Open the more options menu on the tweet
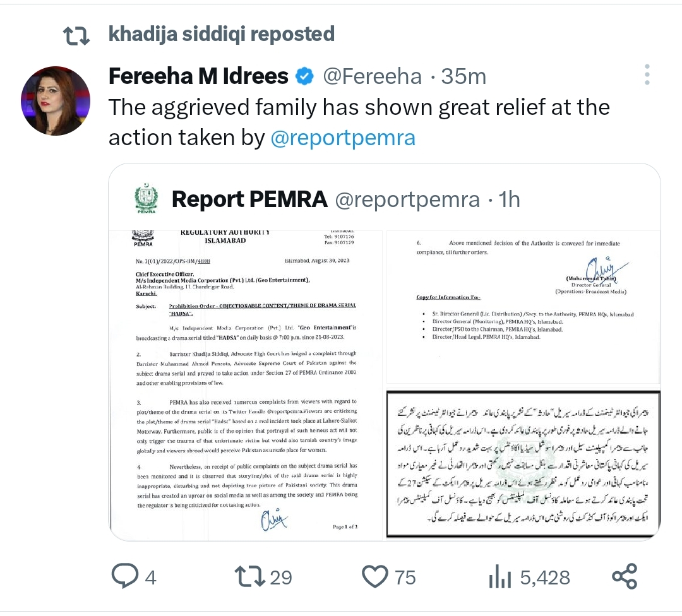The width and height of the screenshot is (682, 616). (x=647, y=74)
